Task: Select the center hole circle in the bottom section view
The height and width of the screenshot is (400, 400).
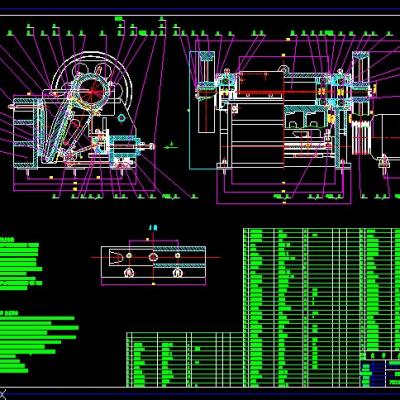Action: (153, 257)
